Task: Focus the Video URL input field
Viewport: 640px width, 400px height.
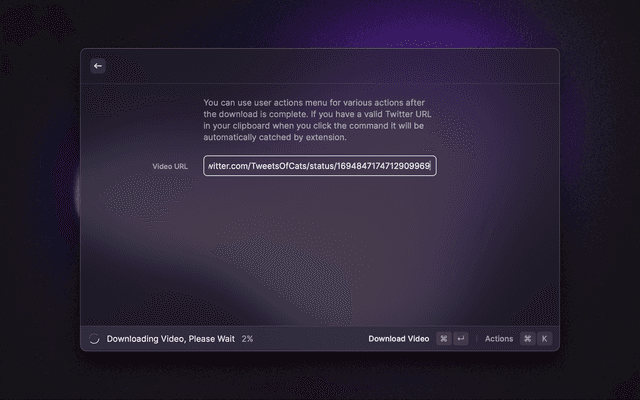Action: 319,166
